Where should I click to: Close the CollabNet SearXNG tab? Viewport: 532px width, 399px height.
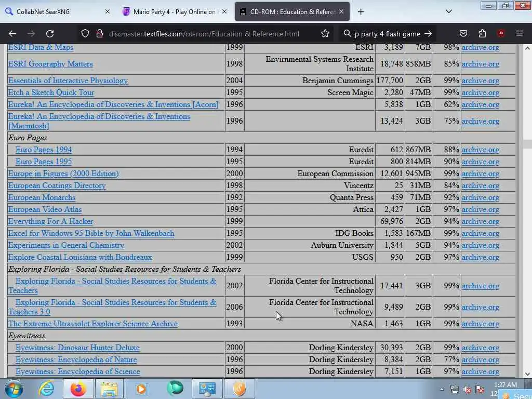(108, 11)
